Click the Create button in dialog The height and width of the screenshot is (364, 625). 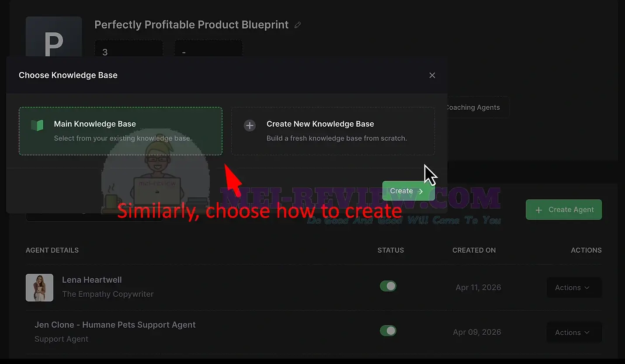tap(408, 191)
